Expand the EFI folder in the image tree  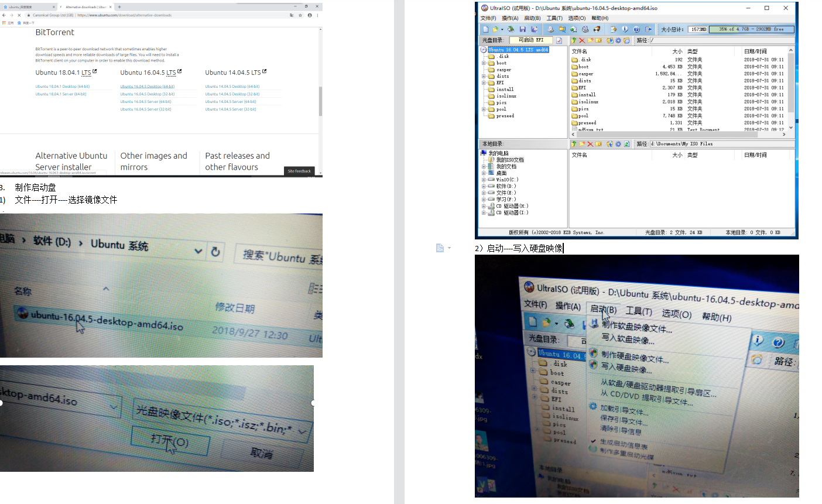click(x=484, y=83)
